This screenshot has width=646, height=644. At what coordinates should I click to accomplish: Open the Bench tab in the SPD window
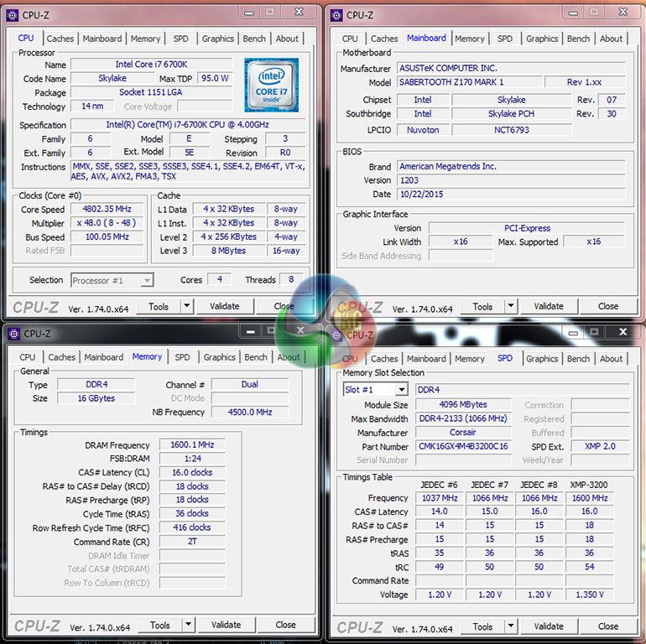tap(578, 359)
